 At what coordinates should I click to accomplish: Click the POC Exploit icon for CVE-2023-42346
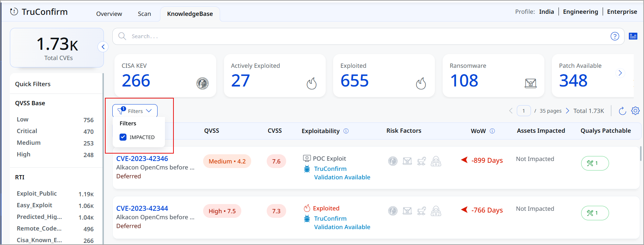[x=307, y=159]
